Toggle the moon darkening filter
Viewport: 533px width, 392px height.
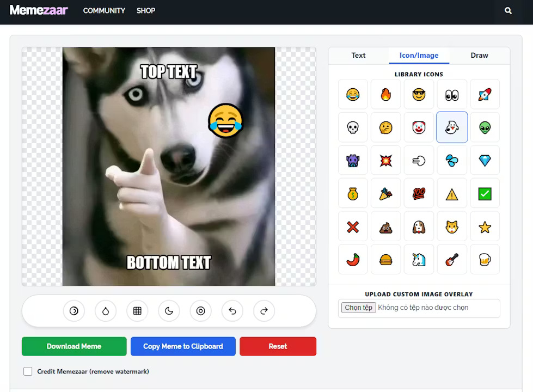pyautogui.click(x=169, y=311)
